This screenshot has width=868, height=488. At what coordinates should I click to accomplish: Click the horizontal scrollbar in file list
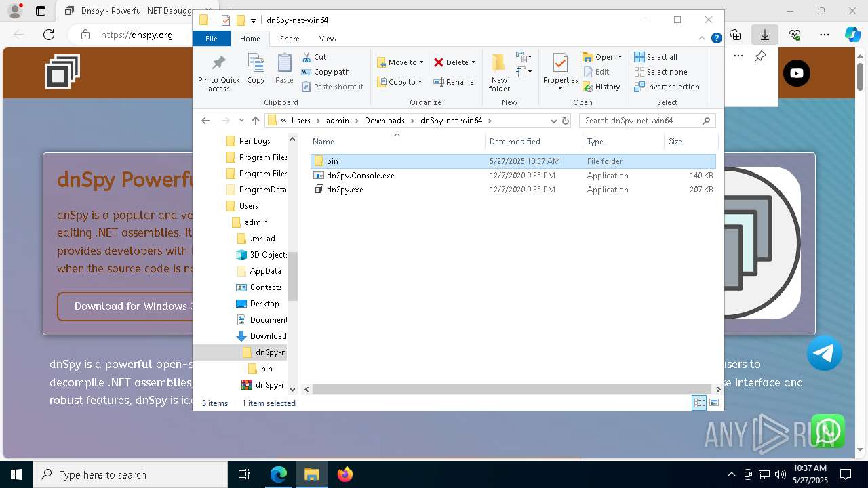click(513, 390)
